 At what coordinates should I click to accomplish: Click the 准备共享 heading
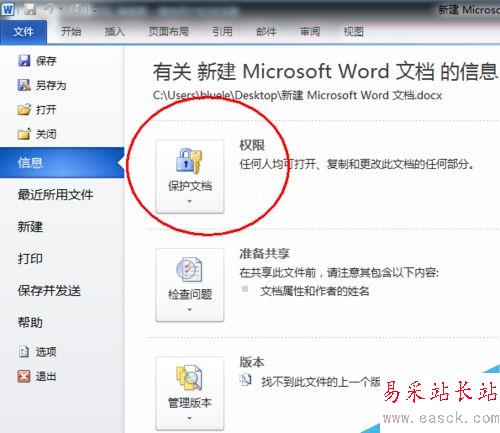[x=265, y=254]
